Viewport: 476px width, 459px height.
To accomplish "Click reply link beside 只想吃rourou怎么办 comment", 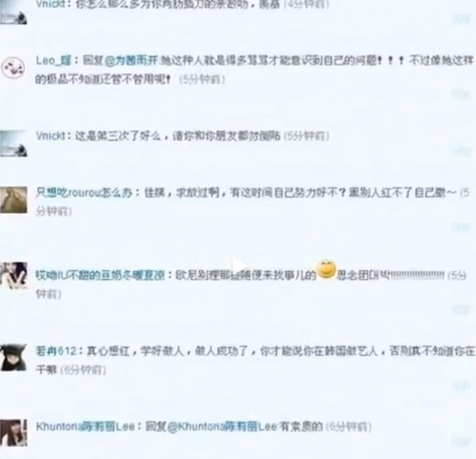I will [461, 227].
